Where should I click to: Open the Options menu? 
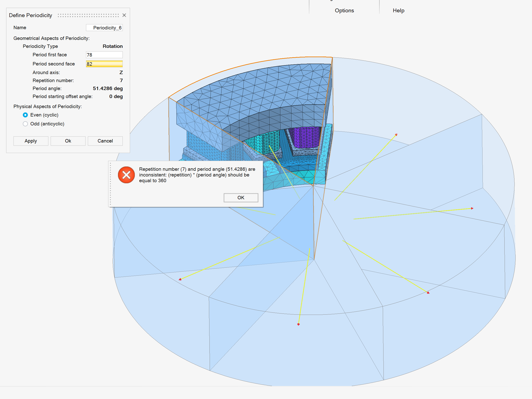tap(344, 10)
